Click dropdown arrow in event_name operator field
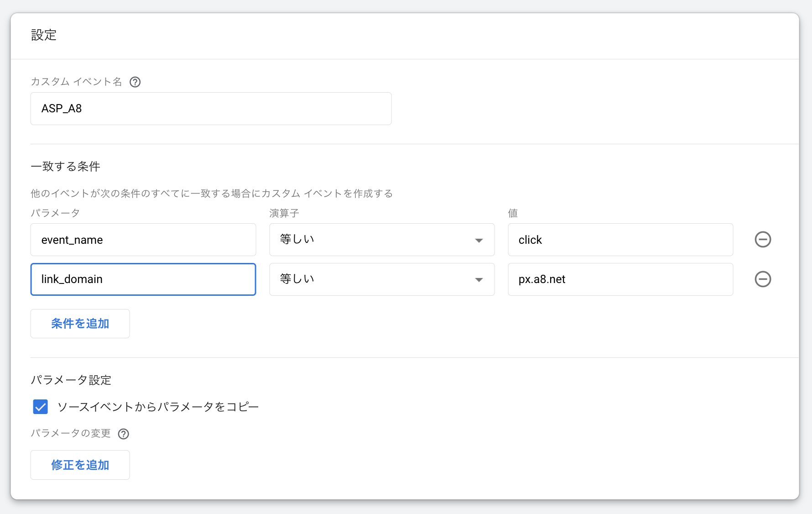 479,241
